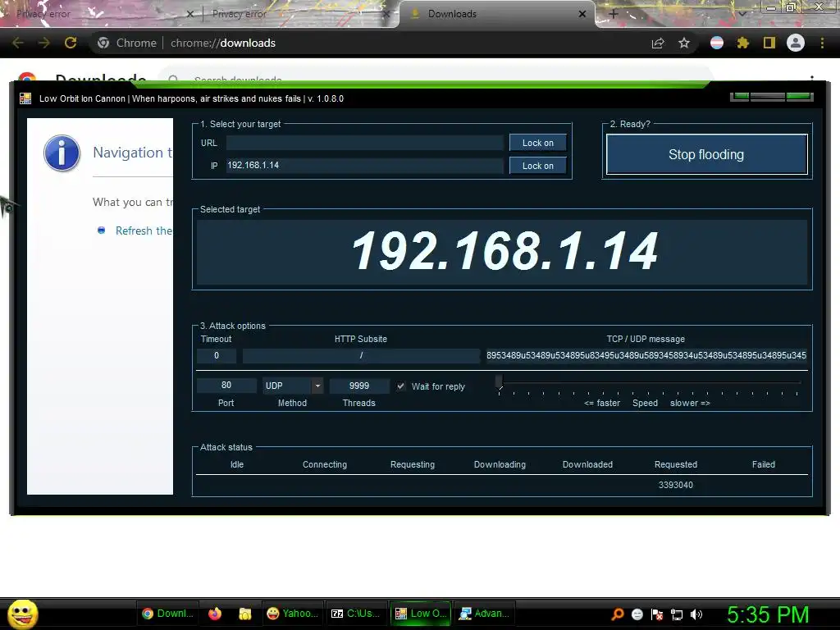Close the Downloads tab
The image size is (840, 630).
coord(582,14)
